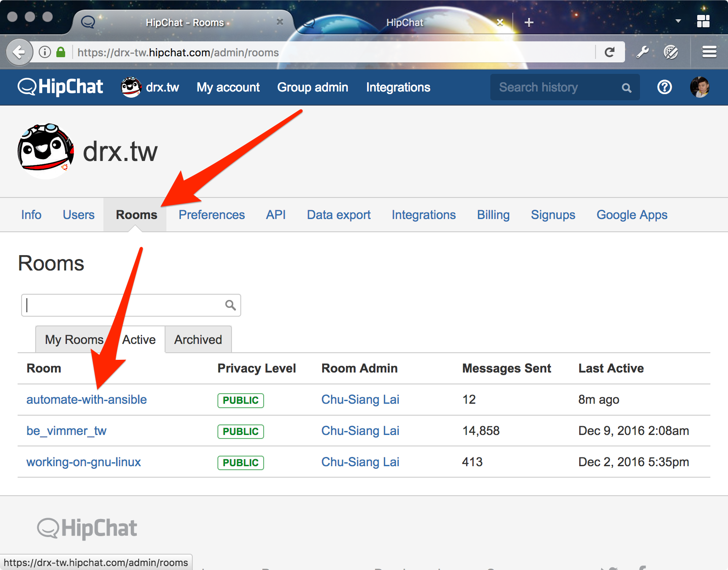Click the Messages Sent column header

pyautogui.click(x=507, y=368)
